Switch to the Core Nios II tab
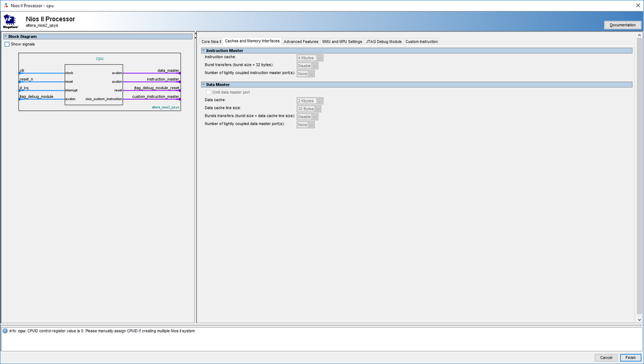Viewport: 644px width, 364px height. coord(211,41)
